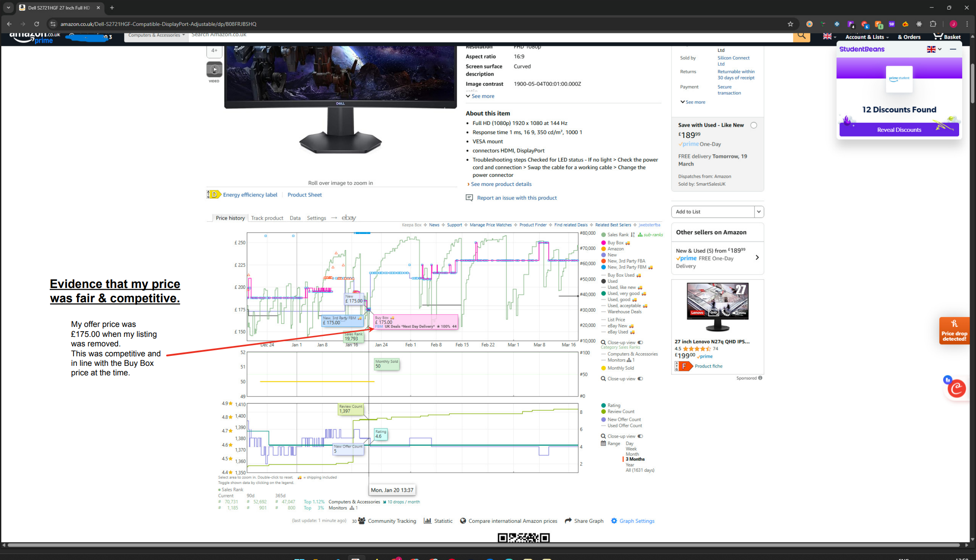Expand See more under product specifications
The height and width of the screenshot is (560, 976).
tap(480, 96)
